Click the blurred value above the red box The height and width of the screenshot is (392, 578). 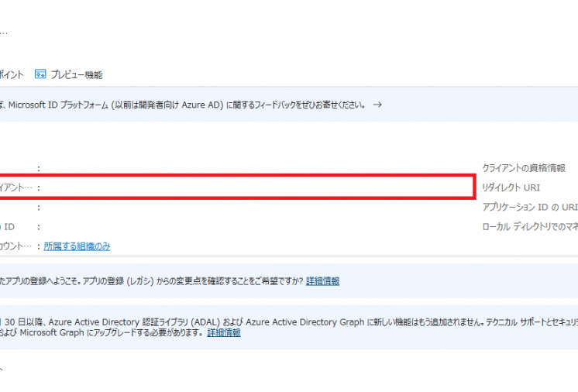point(160,167)
